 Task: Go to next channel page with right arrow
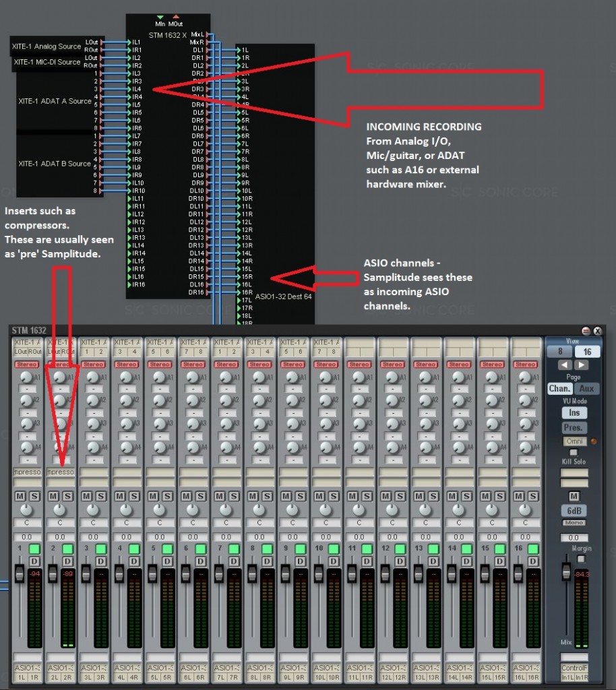pos(581,365)
